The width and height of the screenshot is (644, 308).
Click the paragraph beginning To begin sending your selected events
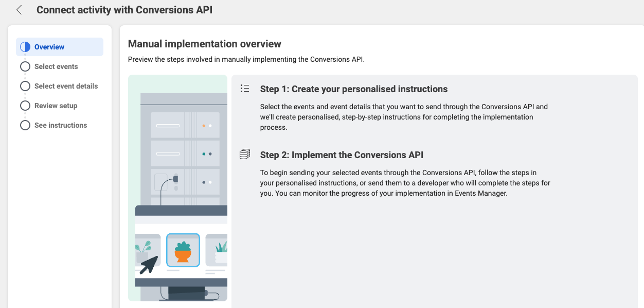point(405,183)
